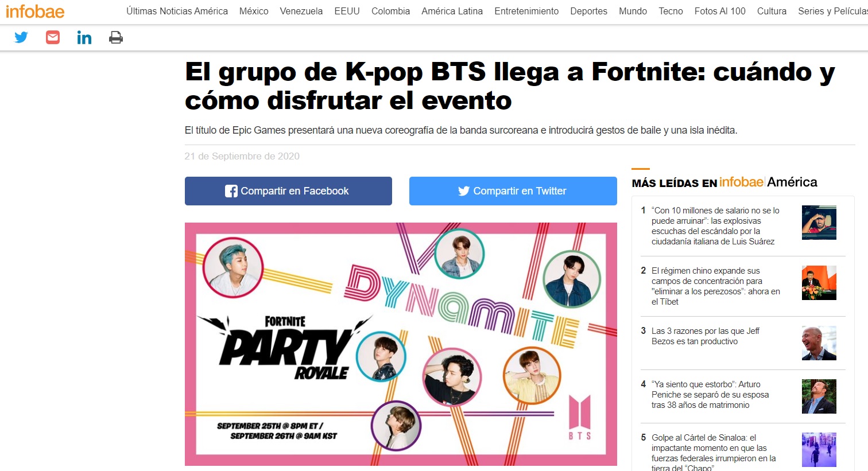Click the email share icon

click(x=53, y=38)
